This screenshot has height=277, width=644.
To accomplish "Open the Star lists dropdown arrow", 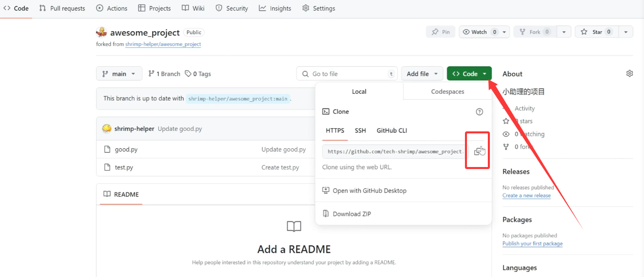I will click(626, 32).
